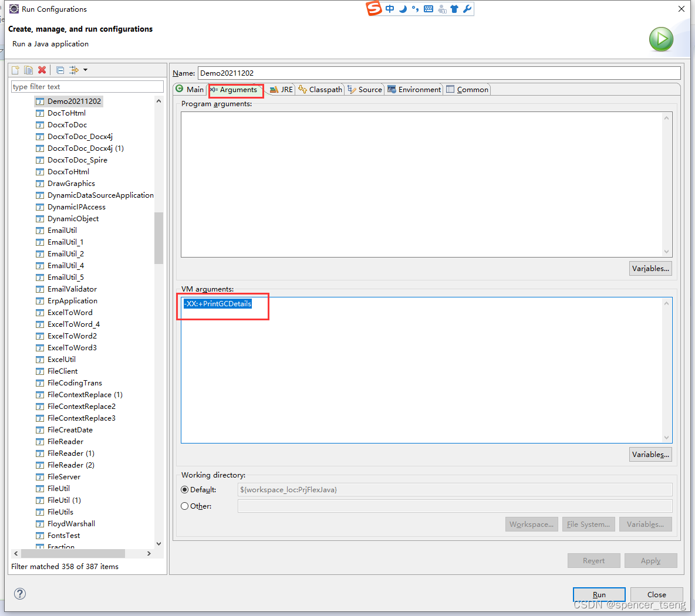695x616 pixels.
Task: Open Sogou soft keyboard from input bar
Action: tap(429, 8)
